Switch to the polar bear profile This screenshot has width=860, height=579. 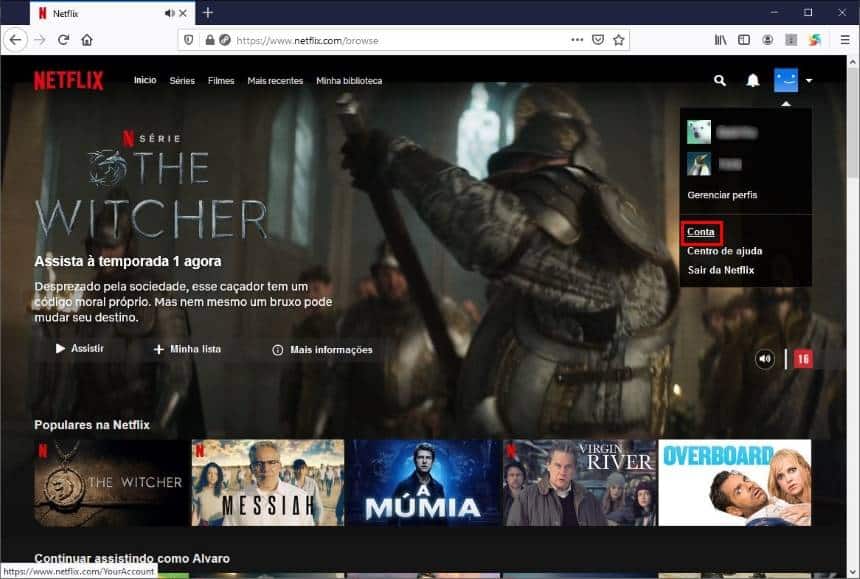699,132
